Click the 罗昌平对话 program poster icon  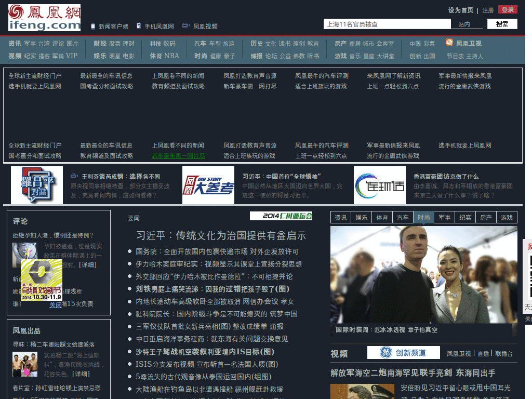[36, 185]
